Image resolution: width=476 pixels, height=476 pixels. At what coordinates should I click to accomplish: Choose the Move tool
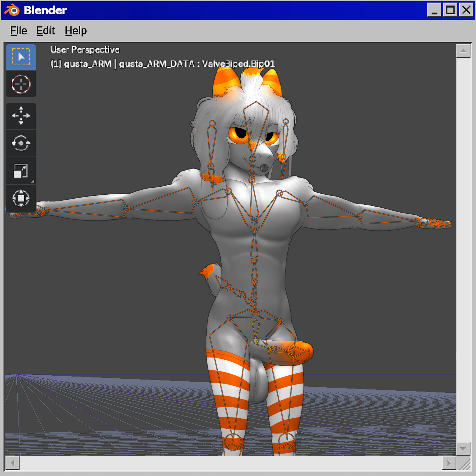[x=21, y=116]
